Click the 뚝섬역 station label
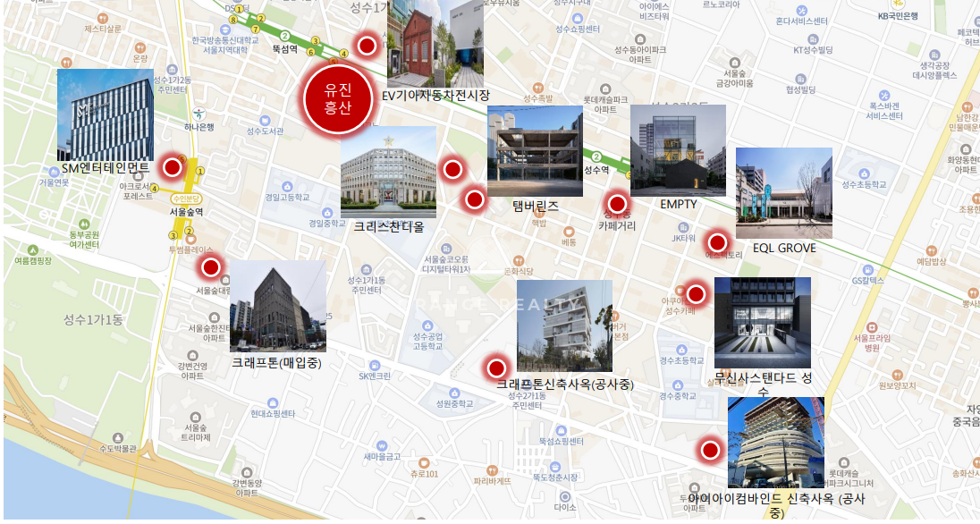 pyautogui.click(x=284, y=49)
